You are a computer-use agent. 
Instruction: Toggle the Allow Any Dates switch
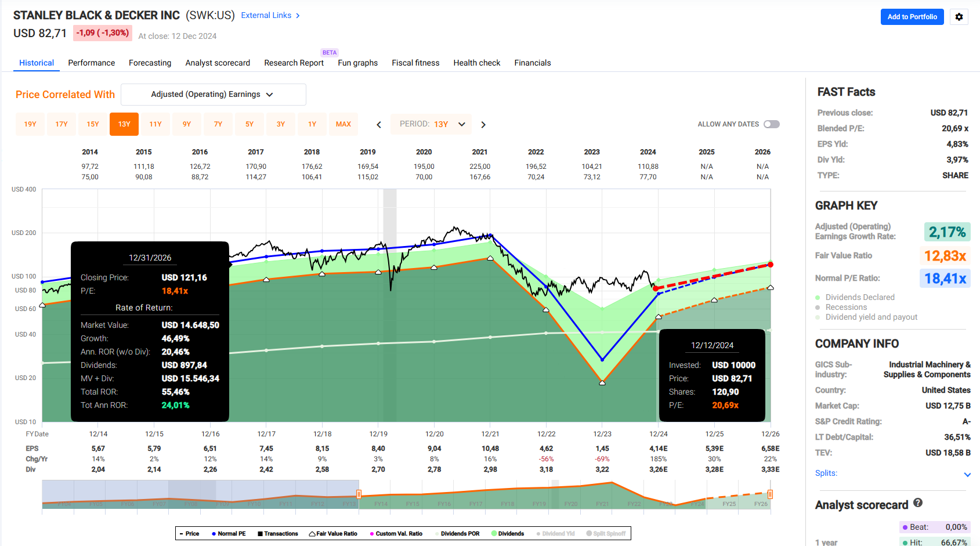[771, 124]
